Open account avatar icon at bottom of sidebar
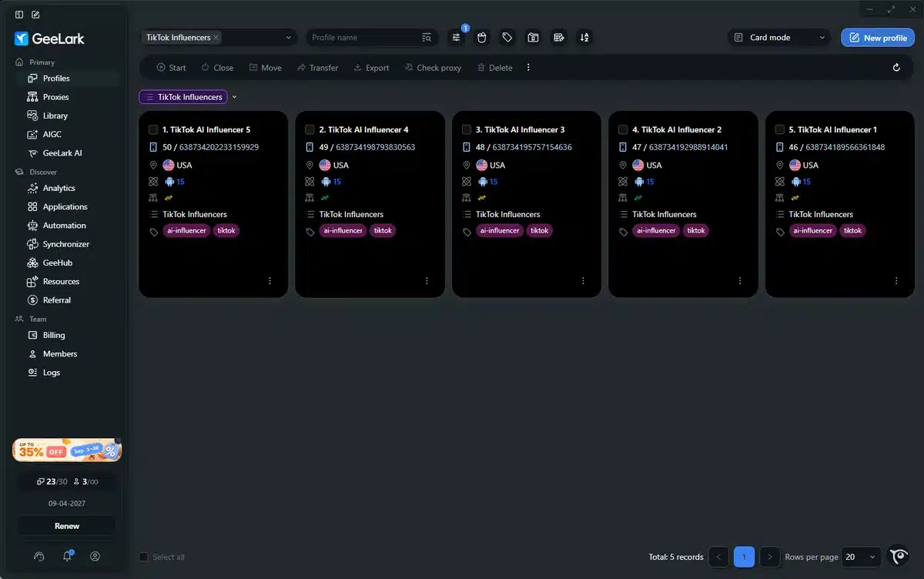This screenshot has height=579, width=924. tap(95, 556)
